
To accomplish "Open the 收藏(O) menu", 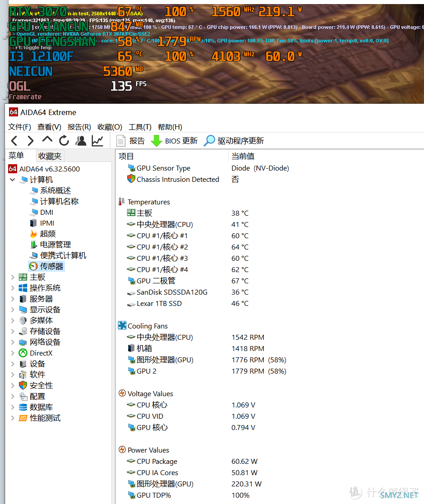I will (x=110, y=127).
